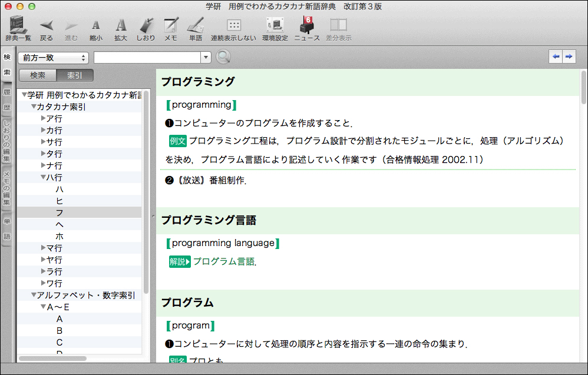This screenshot has height=375, width=588.
Task: Click the 進む forward arrow
Action: (71, 29)
